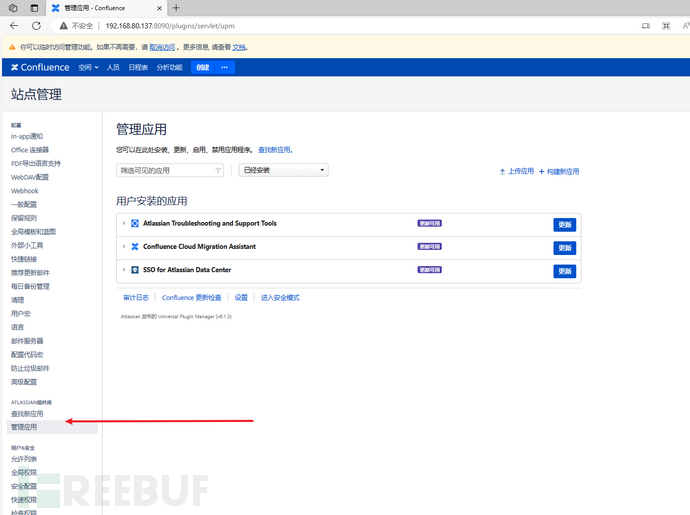Image resolution: width=690 pixels, height=515 pixels.
Task: Update Confluence Cloud Migration Assistant
Action: pyautogui.click(x=565, y=248)
